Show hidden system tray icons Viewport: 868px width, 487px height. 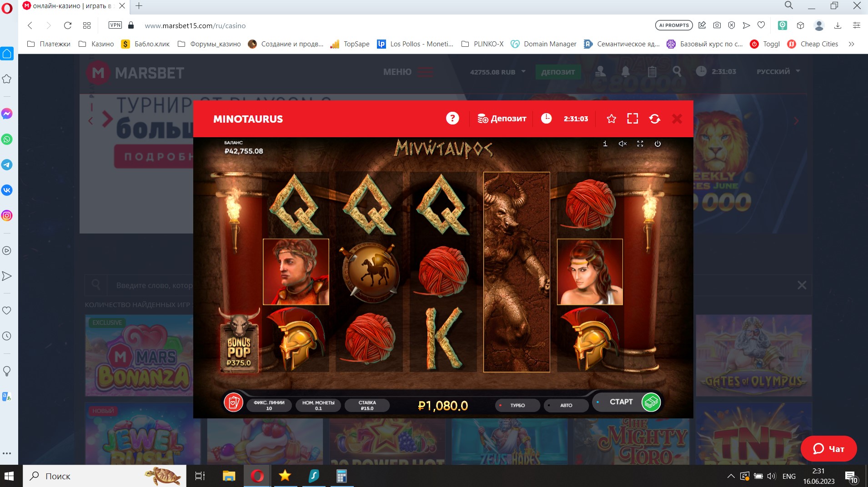[x=731, y=476]
